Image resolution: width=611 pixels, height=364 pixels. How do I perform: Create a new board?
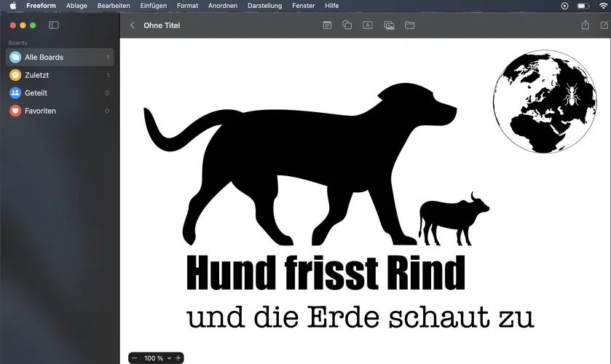(x=604, y=25)
